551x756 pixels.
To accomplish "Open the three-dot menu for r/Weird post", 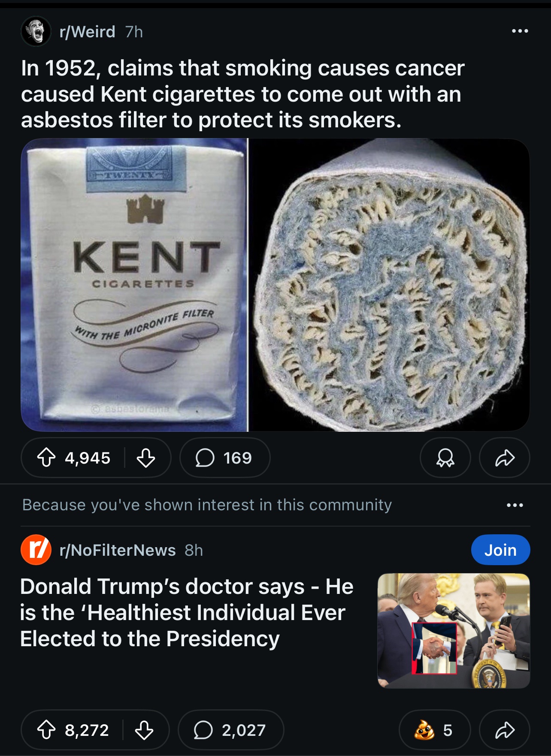I will (x=520, y=31).
